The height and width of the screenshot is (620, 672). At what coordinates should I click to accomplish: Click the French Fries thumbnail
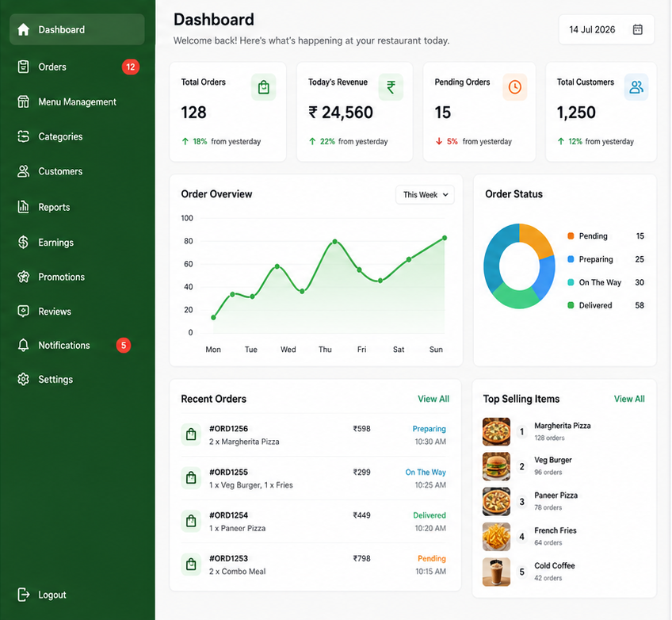coord(496,537)
